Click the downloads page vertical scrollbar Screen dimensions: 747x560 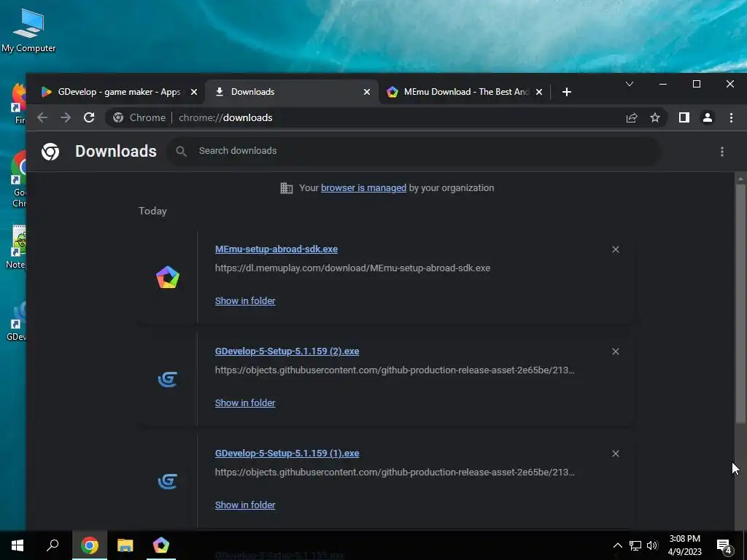[740, 303]
